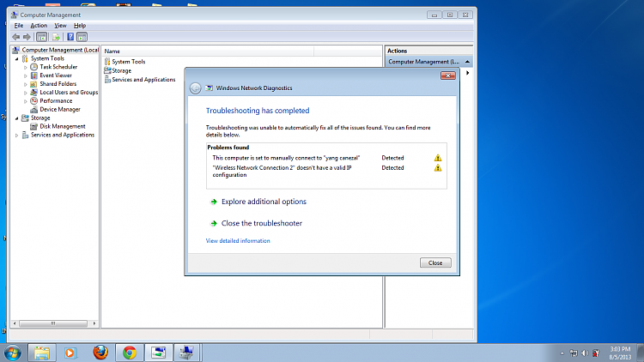Select the Shared Folders icon
644x362 pixels.
(34, 84)
